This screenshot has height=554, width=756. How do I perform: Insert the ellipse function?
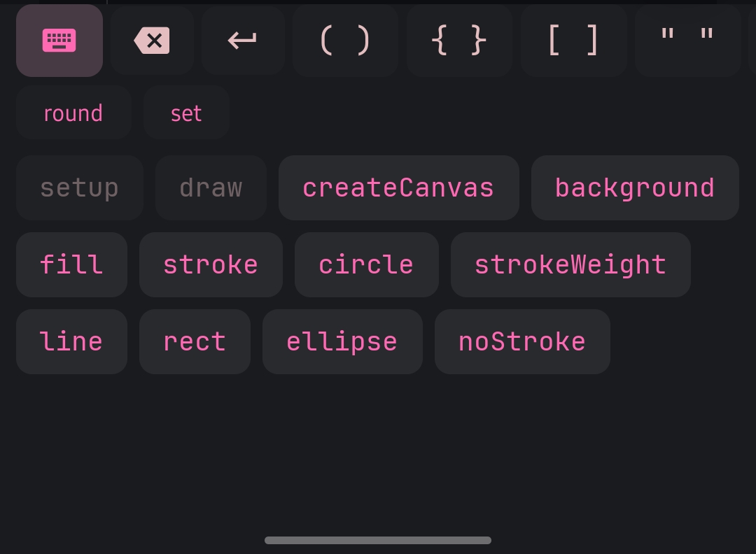pos(342,342)
